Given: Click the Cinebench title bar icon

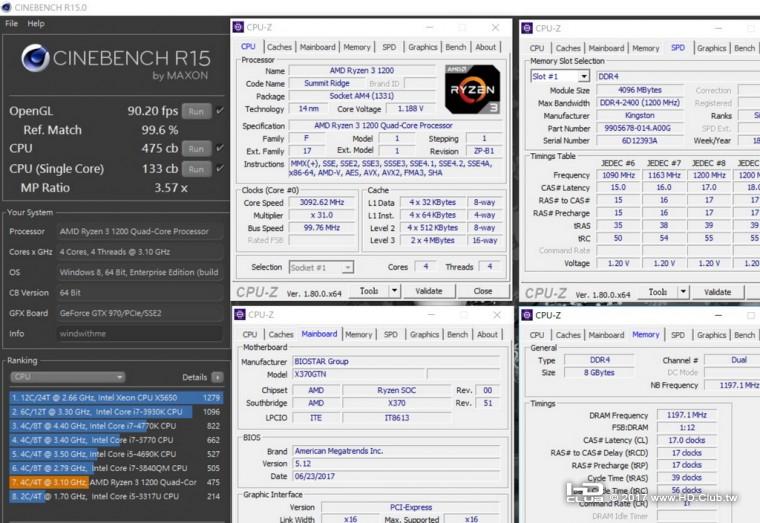Looking at the screenshot, I should [6, 7].
